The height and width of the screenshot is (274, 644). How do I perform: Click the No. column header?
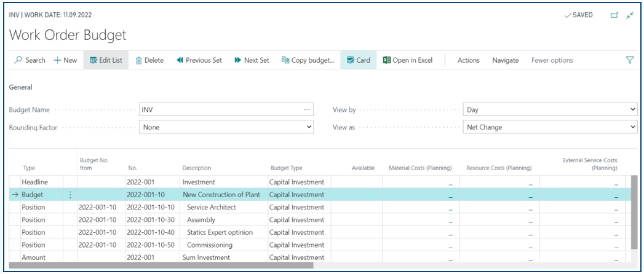click(133, 168)
